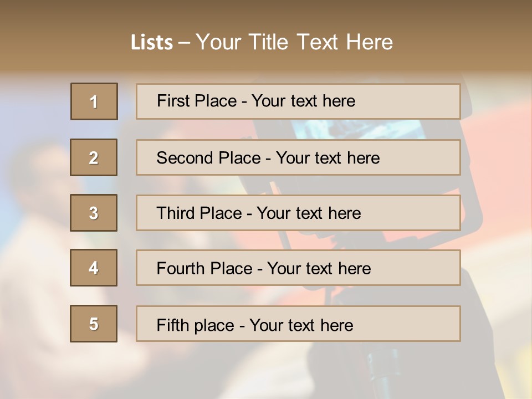Image resolution: width=532 pixels, height=399 pixels.
Task: Click the bold word 'Lists' in the title
Action: click(x=152, y=42)
